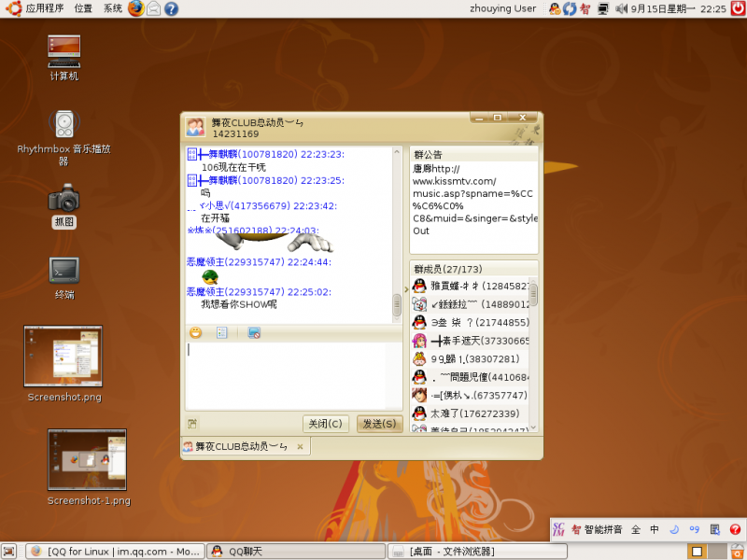Click the down arrow of member list scrollbar
The width and height of the screenshot is (747, 560).
[533, 427]
